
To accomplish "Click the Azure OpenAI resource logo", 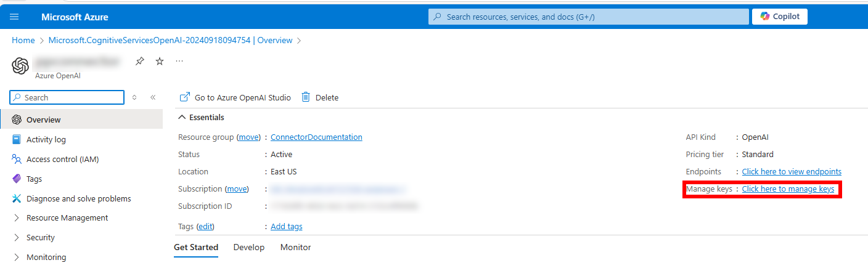I will point(20,65).
